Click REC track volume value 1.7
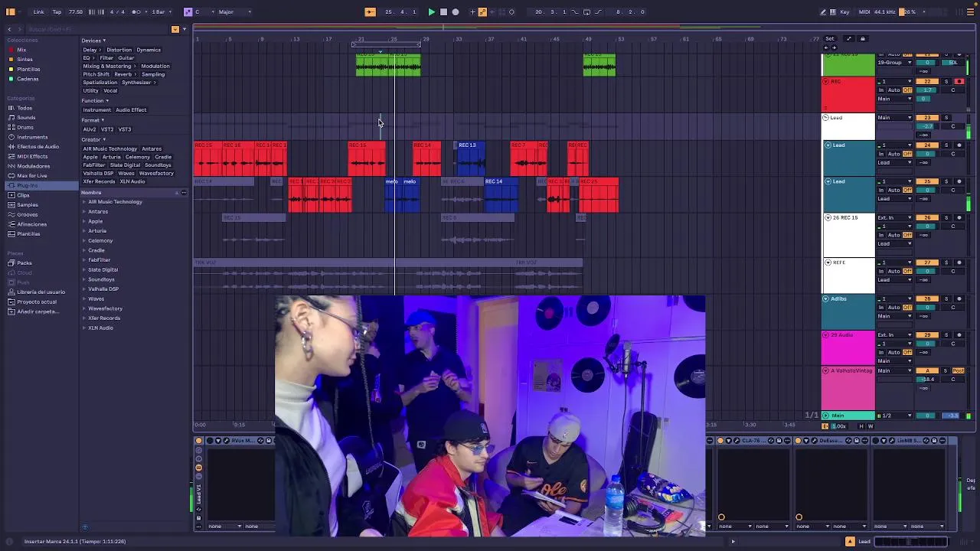Viewport: 980px width, 551px height. tap(927, 90)
